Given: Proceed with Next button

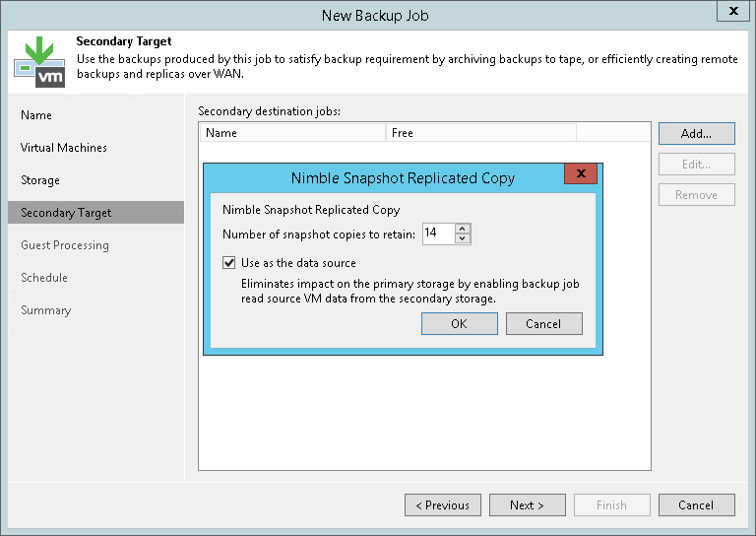Looking at the screenshot, I should [x=527, y=505].
